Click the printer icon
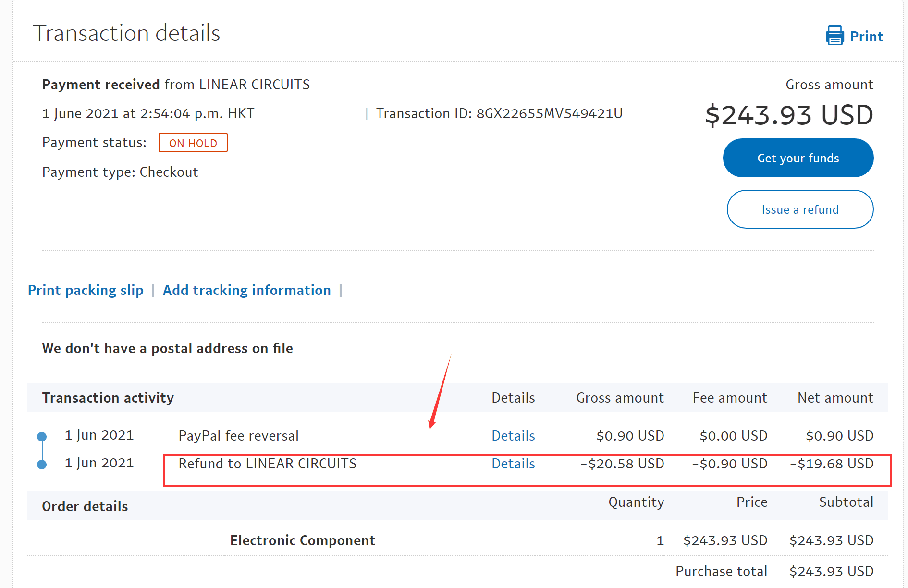This screenshot has height=588, width=908. pyautogui.click(x=834, y=36)
